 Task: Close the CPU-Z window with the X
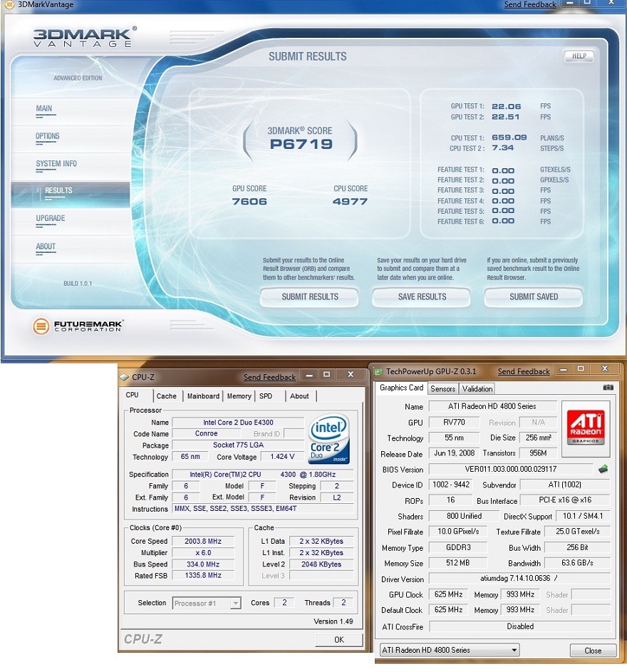(351, 375)
